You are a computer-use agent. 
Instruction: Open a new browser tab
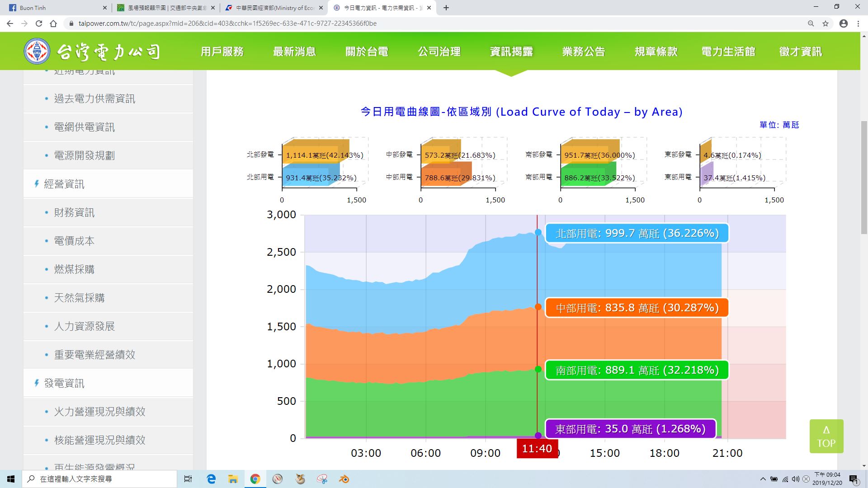point(446,8)
